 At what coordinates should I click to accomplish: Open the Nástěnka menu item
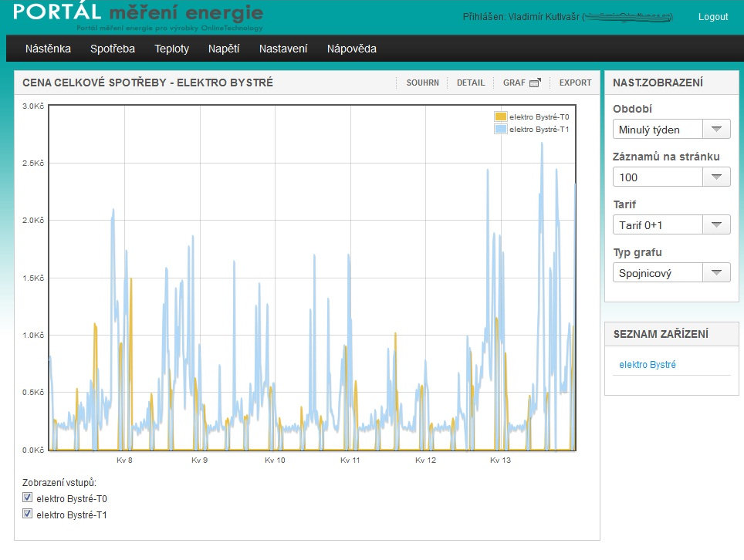pos(48,49)
